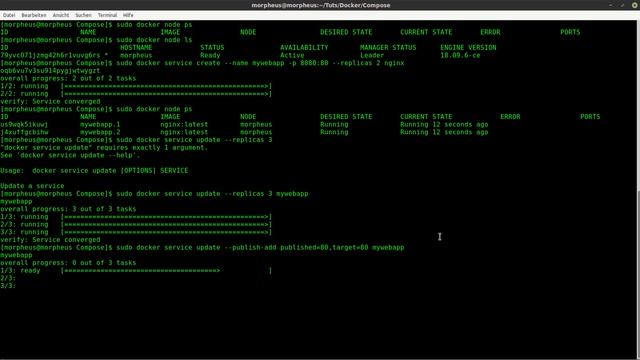Click 'Running 12 seconds ago' for mywebapp.1
This screenshot has height=360, width=640.
444,124
